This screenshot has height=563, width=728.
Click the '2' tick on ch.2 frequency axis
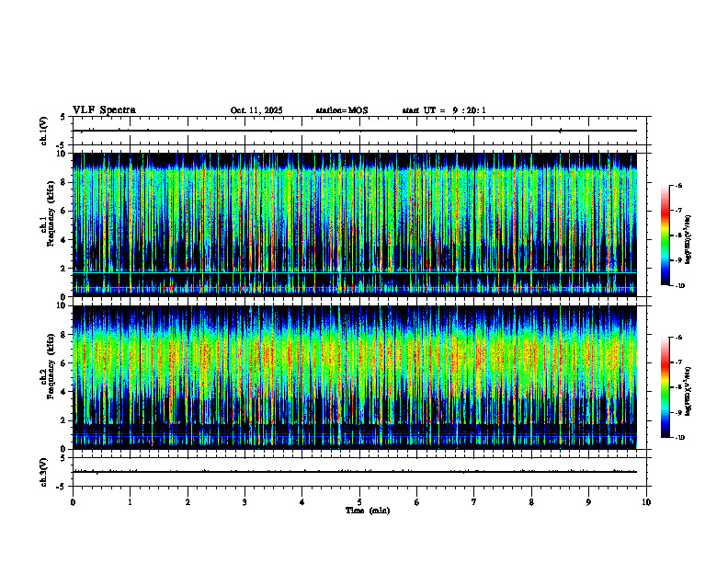(x=64, y=420)
